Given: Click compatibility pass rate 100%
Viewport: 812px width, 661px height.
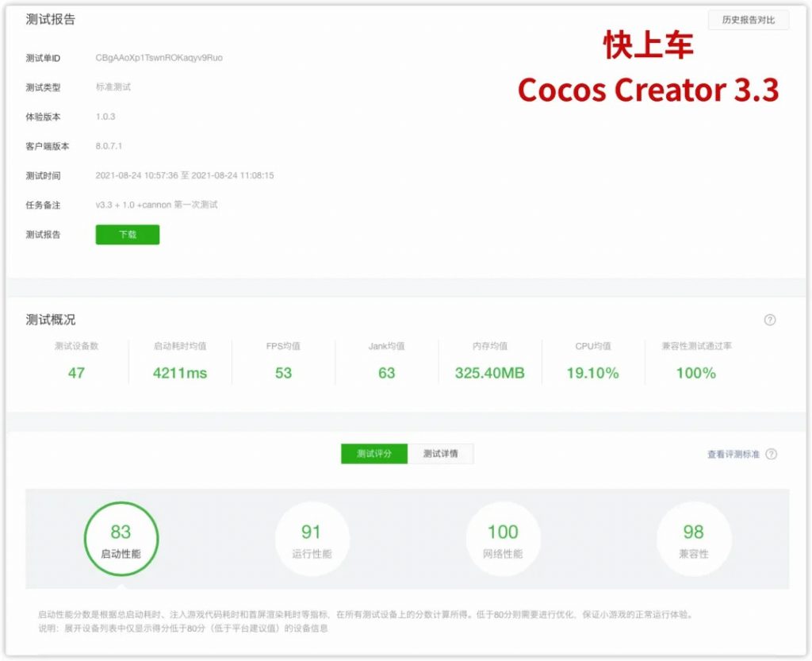Looking at the screenshot, I should coord(696,373).
